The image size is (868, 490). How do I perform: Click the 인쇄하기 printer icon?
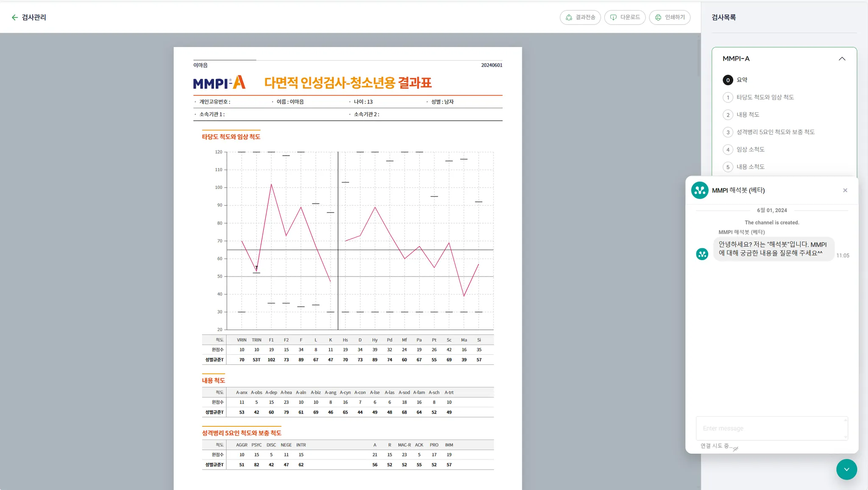tap(658, 17)
